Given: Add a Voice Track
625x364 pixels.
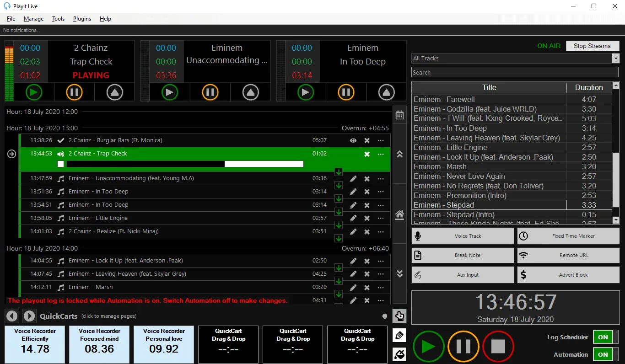Looking at the screenshot, I should coord(463,236).
